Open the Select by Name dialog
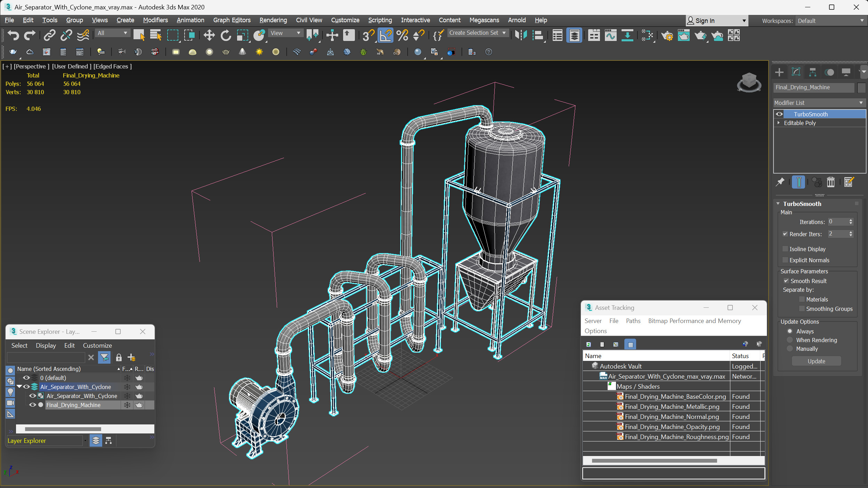This screenshot has height=488, width=868. point(155,35)
